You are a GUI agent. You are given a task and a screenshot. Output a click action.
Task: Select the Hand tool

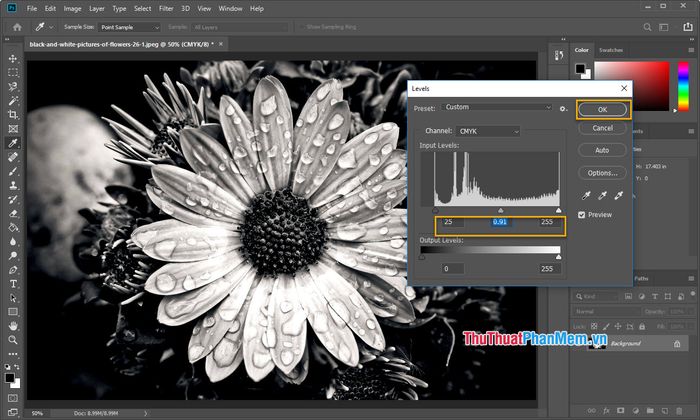(13, 326)
